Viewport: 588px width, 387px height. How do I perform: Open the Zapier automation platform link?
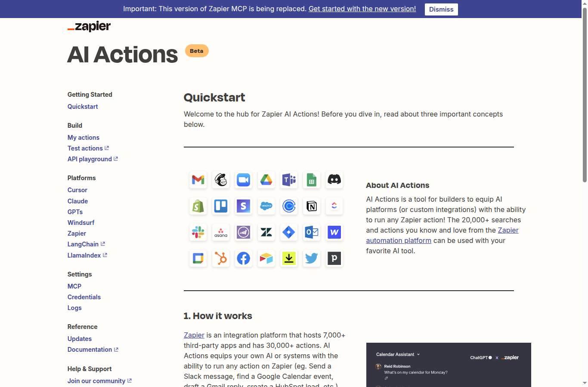(399, 240)
